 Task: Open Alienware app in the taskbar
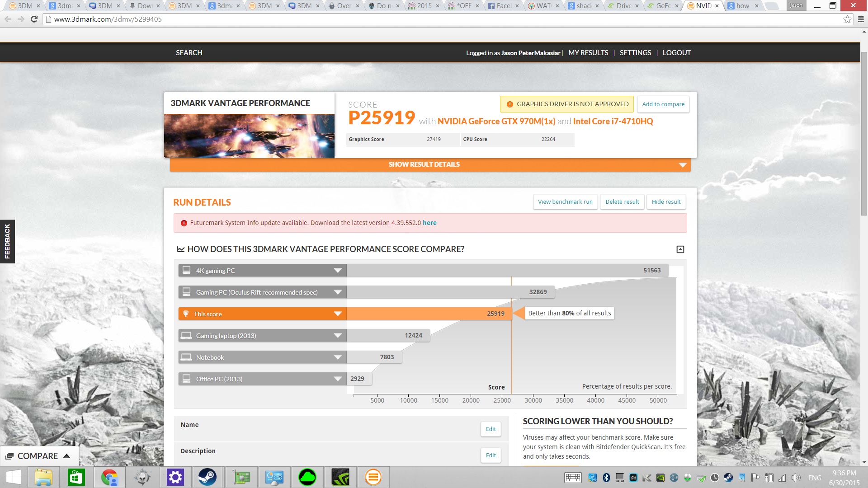click(142, 477)
